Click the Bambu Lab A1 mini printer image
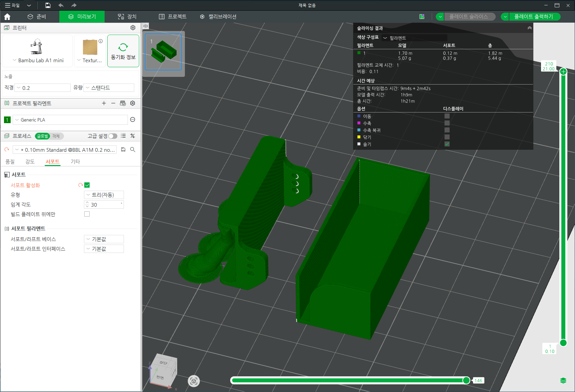 pos(36,47)
